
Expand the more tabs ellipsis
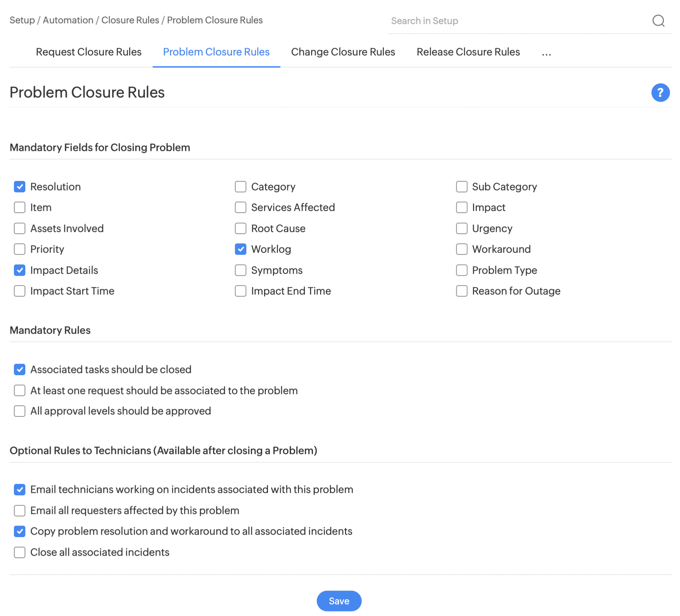pyautogui.click(x=546, y=53)
